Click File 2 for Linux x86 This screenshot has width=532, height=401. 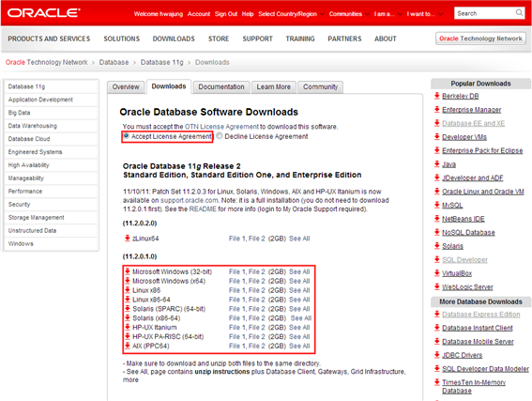[257, 290]
